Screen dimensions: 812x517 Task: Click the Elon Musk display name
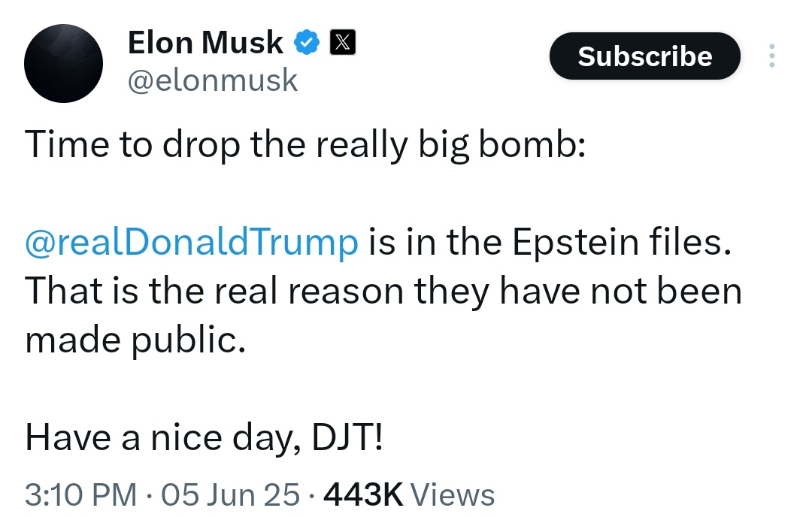click(205, 44)
